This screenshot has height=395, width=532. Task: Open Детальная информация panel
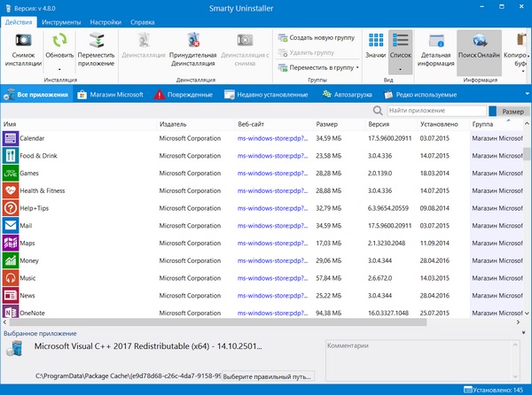[x=434, y=41]
